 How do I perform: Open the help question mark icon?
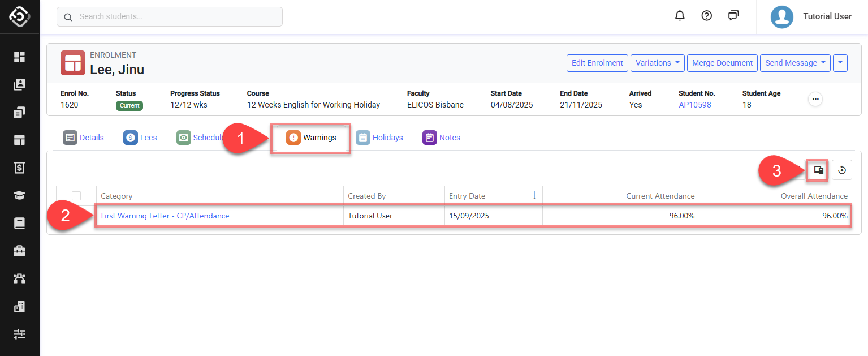(706, 16)
